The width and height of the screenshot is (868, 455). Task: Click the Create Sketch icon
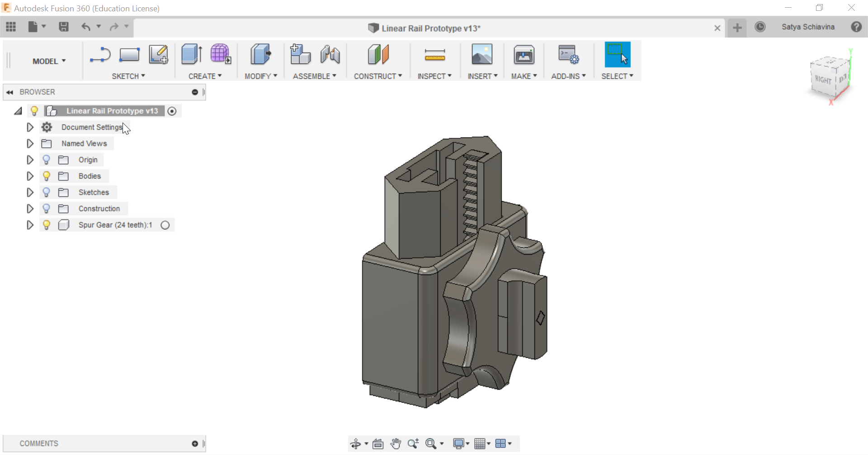158,55
